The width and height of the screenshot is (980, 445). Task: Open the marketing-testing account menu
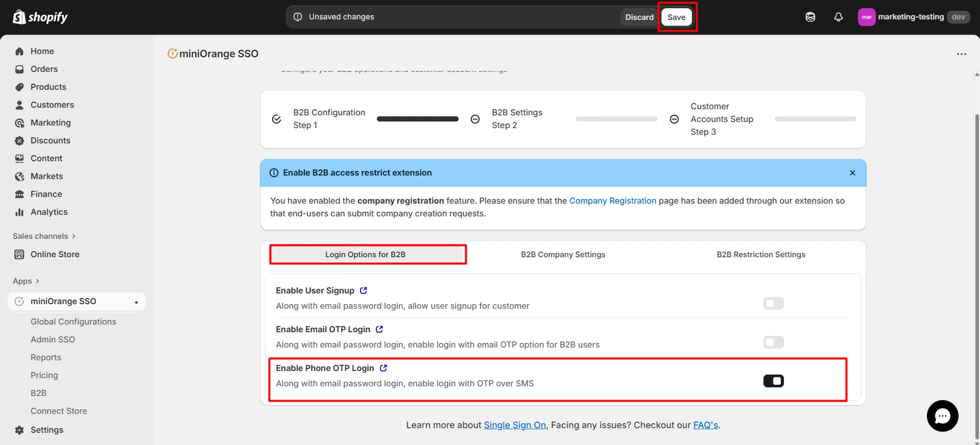click(914, 17)
